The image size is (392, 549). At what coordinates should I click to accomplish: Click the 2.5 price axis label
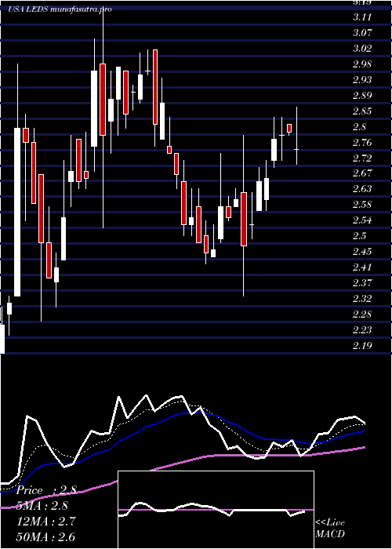click(x=359, y=235)
